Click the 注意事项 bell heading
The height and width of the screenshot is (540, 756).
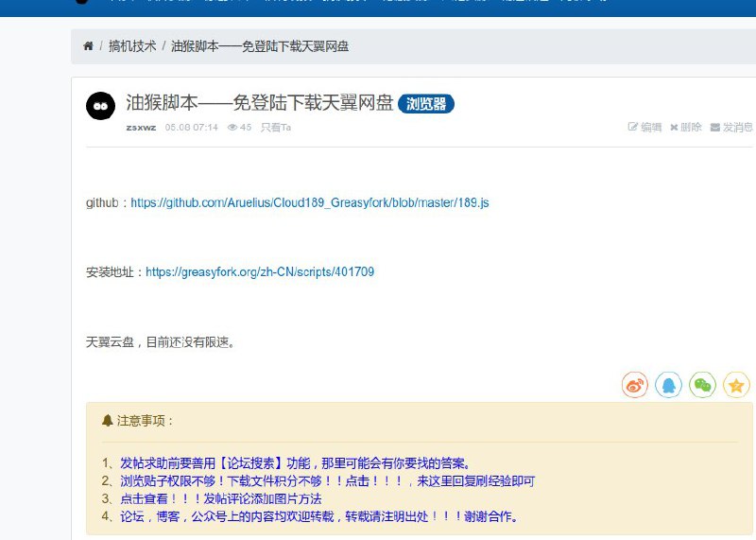pyautogui.click(x=137, y=421)
